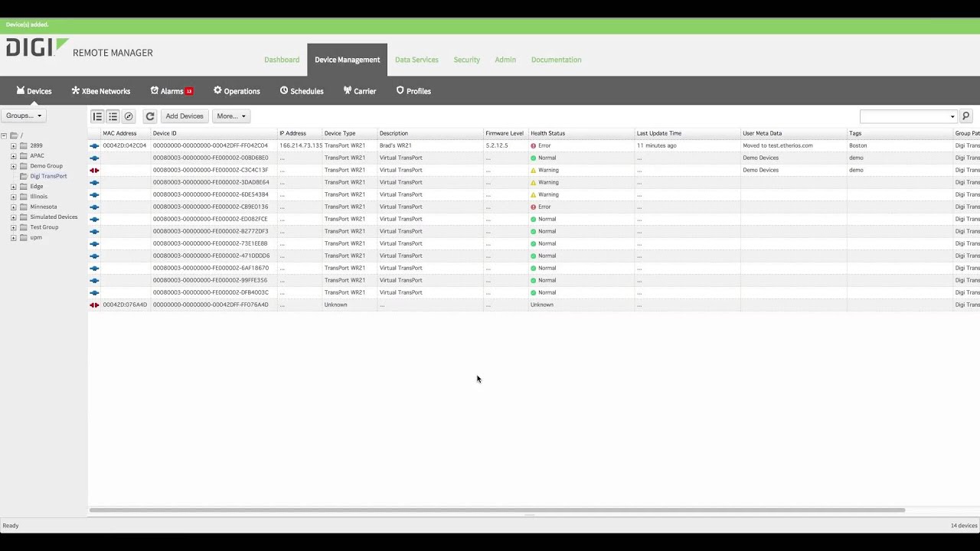The height and width of the screenshot is (551, 980).
Task: Sort by Firmware Level column header
Action: pos(506,133)
